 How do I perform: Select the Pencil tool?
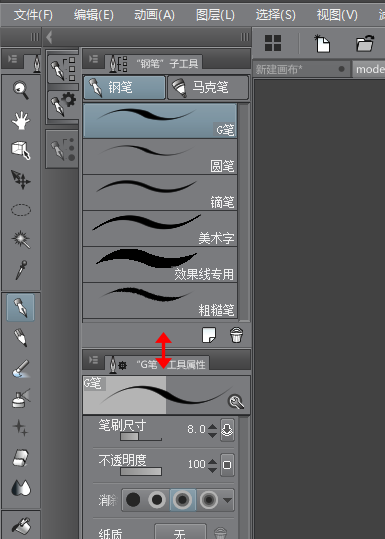click(x=21, y=338)
